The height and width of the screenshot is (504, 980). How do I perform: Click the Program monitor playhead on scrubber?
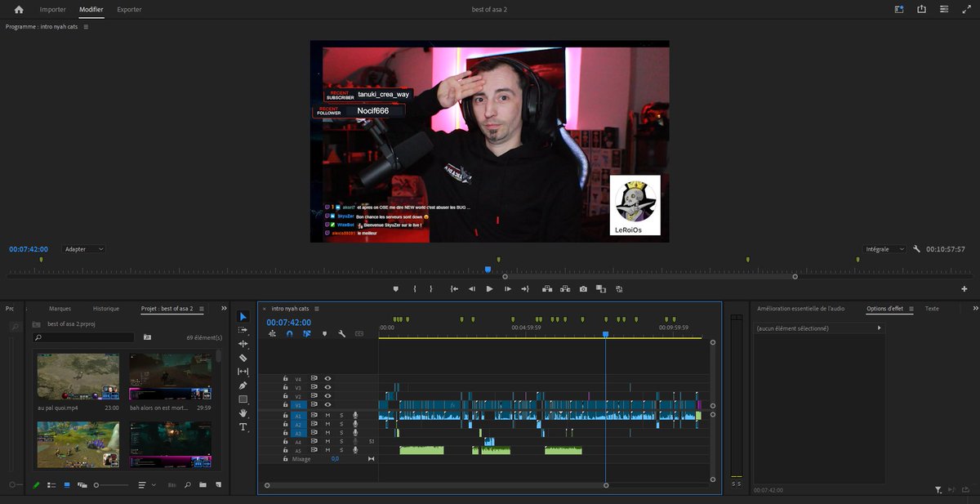click(x=488, y=269)
